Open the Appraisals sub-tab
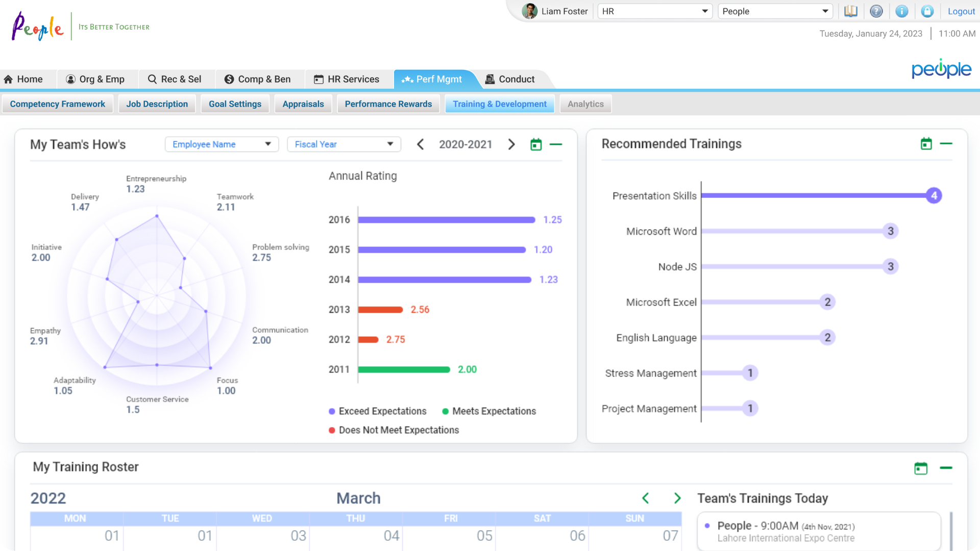The width and height of the screenshot is (980, 551). click(303, 104)
